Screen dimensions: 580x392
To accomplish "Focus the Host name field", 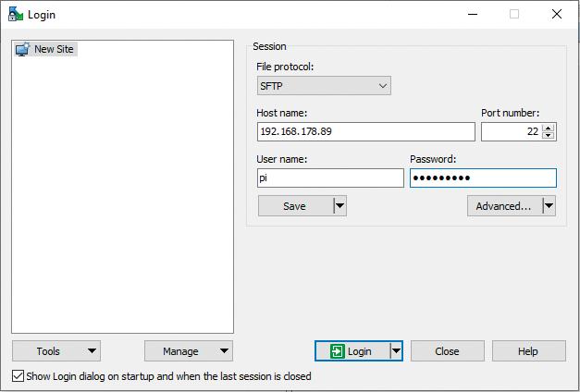I will pos(365,131).
